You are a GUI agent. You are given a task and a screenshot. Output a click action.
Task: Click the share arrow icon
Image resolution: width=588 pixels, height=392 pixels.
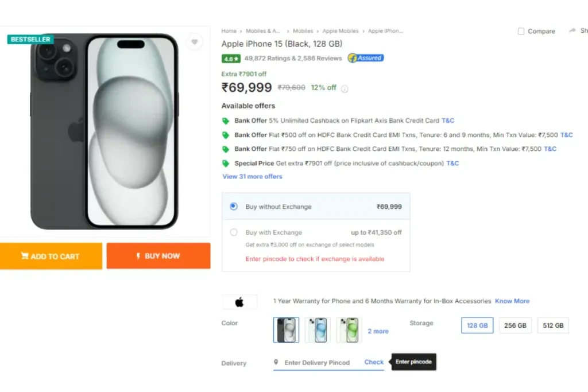click(x=572, y=31)
